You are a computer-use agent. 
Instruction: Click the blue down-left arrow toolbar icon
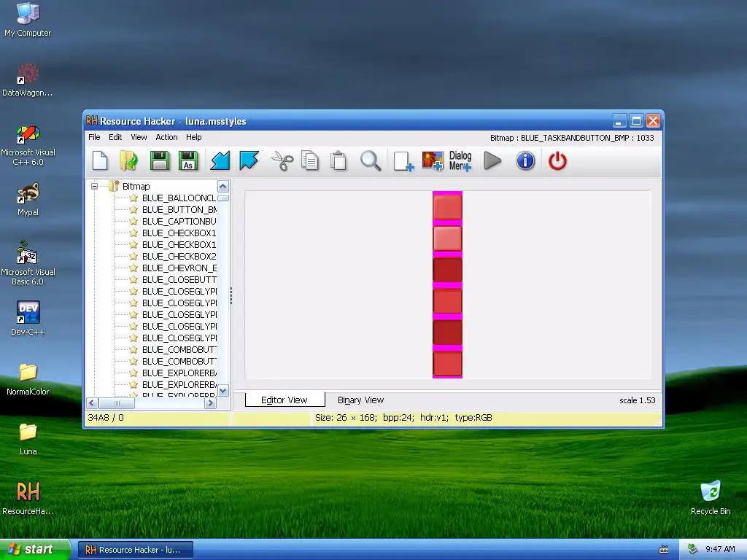220,161
